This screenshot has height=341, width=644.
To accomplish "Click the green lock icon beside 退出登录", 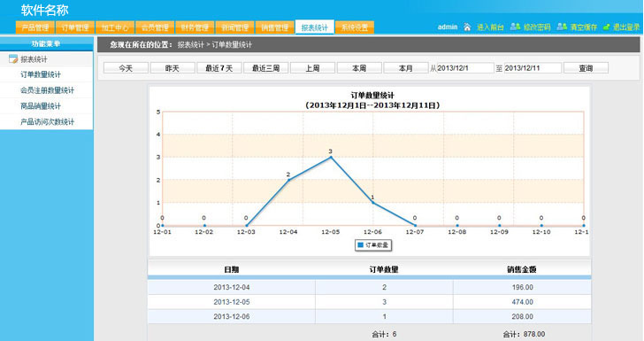I will tap(606, 27).
